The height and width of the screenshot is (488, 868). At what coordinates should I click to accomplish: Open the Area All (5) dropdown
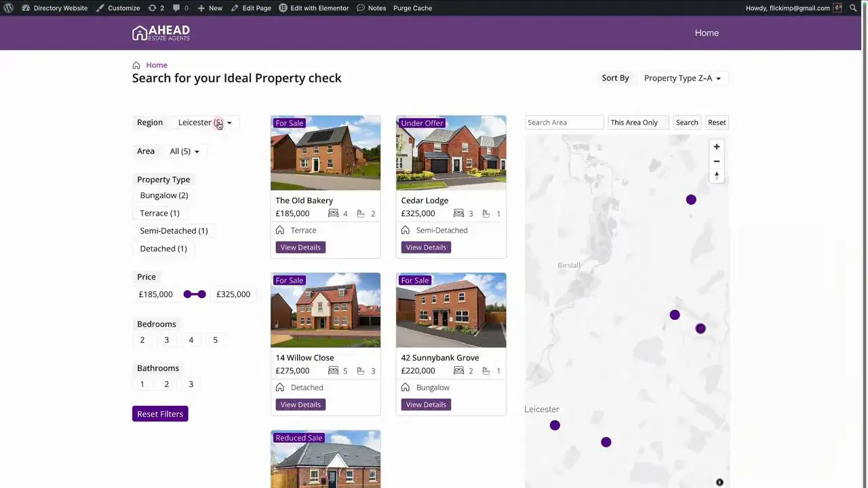(184, 151)
